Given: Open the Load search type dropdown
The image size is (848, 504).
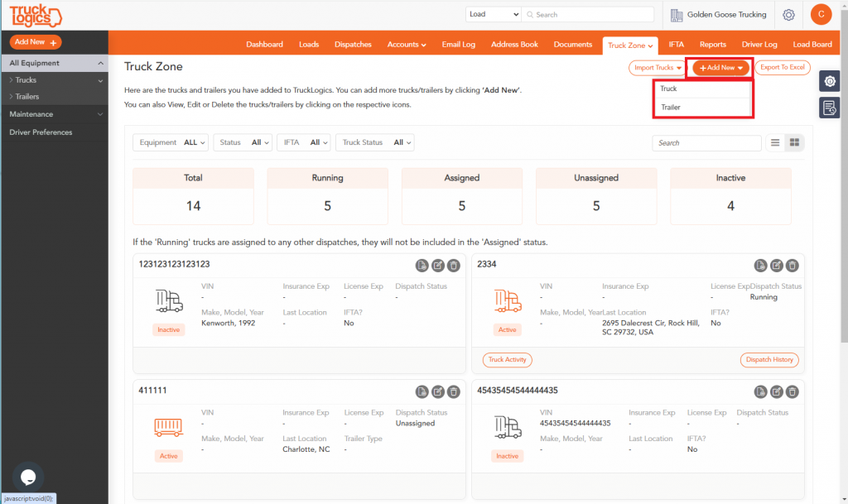Looking at the screenshot, I should point(493,14).
